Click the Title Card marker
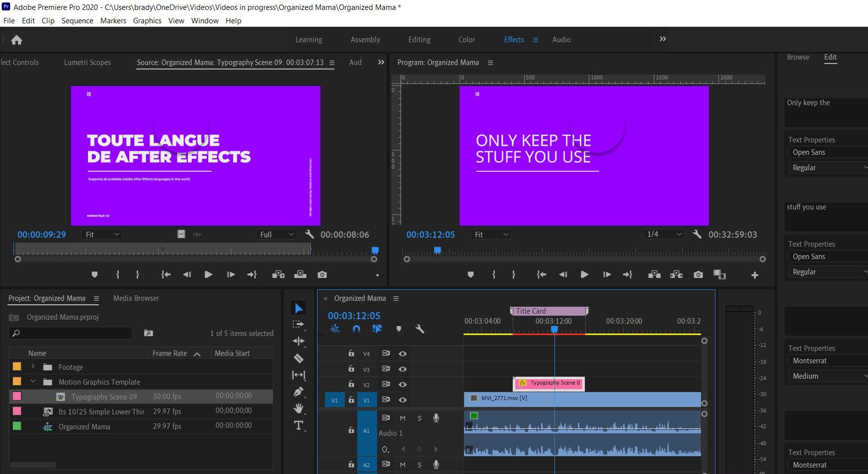The width and height of the screenshot is (868, 474). pyautogui.click(x=549, y=311)
